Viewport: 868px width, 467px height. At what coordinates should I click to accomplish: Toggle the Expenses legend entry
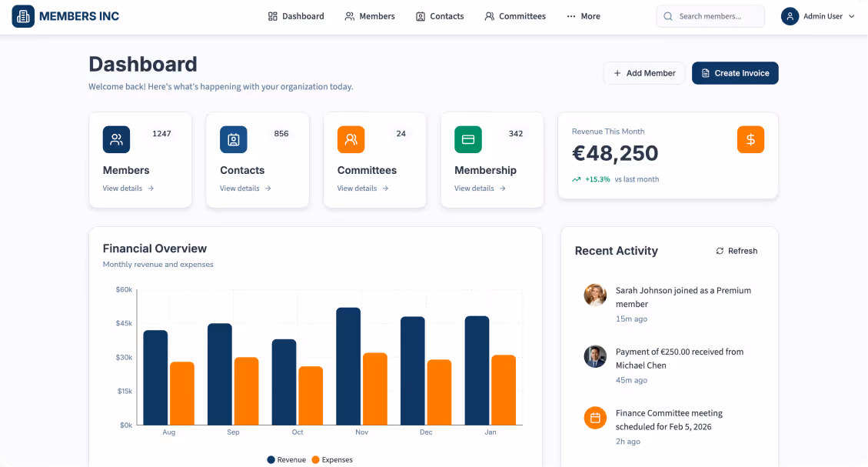[x=333, y=459]
